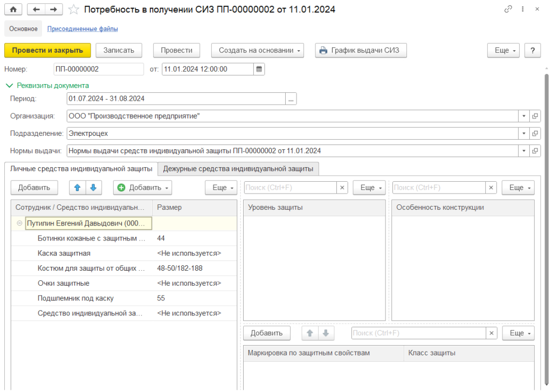Switch to Дежурные средства индивидуальной защиты tab
This screenshot has height=392, width=552.
(238, 169)
